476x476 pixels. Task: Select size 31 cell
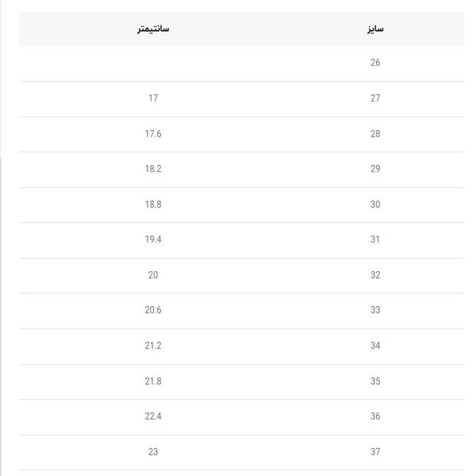(375, 240)
